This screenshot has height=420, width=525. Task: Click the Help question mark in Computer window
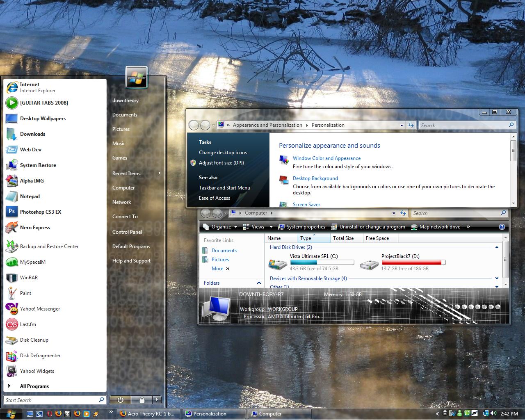(x=502, y=227)
